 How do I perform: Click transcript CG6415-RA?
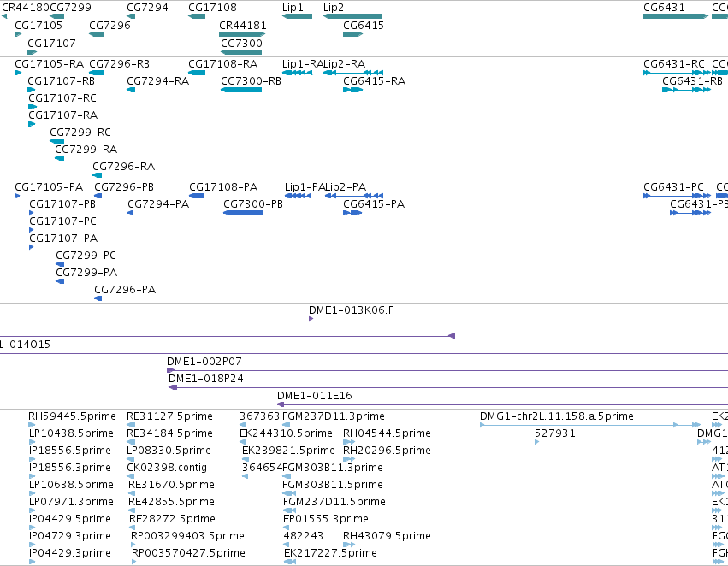point(352,90)
